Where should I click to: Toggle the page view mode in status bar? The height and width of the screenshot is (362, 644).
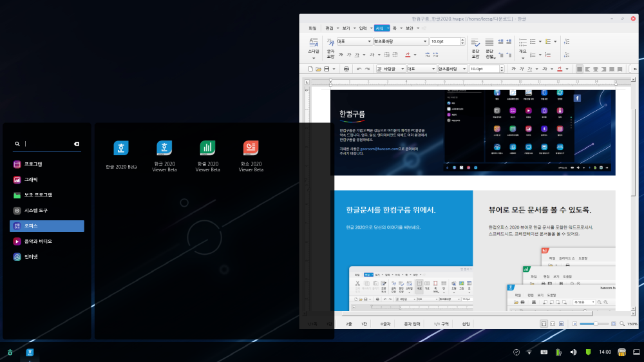coord(544,323)
